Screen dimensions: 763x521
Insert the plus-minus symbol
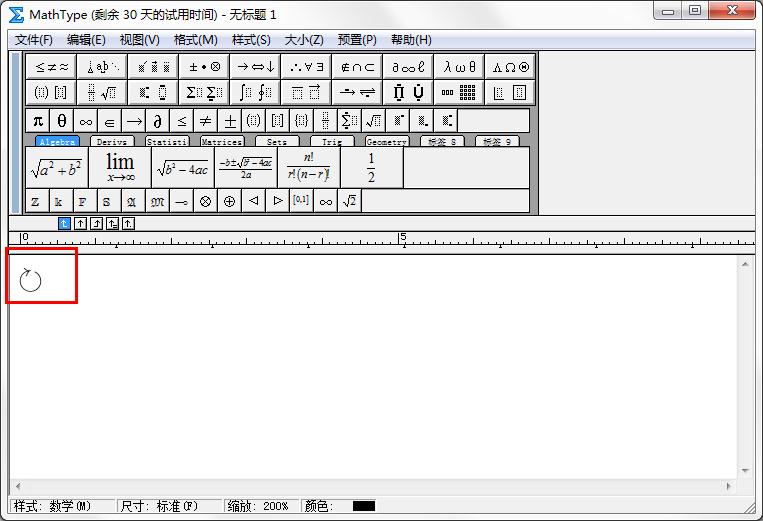230,121
